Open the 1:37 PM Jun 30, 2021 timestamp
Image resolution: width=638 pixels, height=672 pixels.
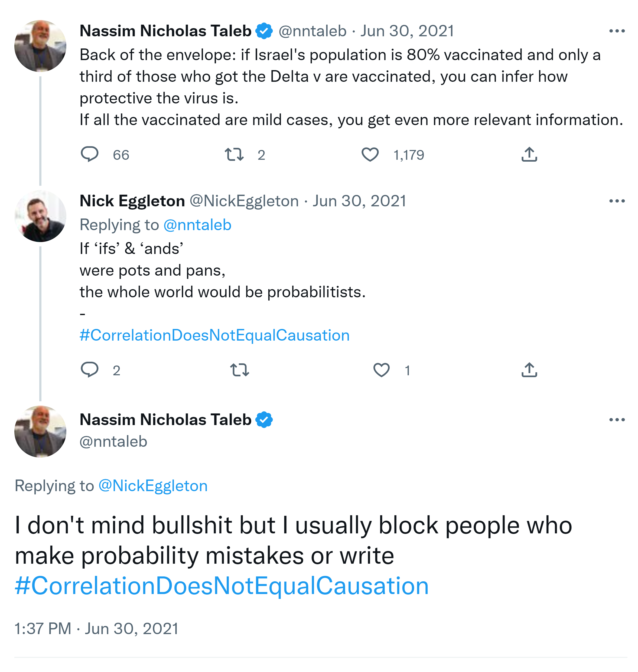[x=96, y=628]
